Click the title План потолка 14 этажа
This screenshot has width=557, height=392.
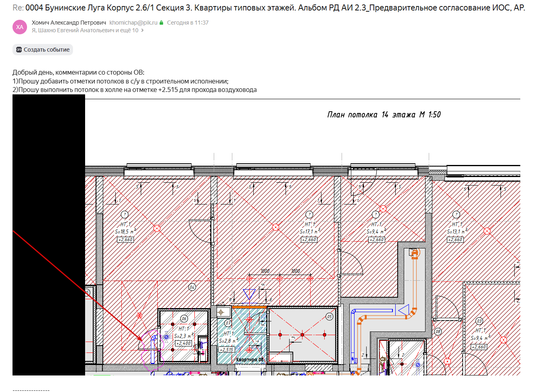384,115
